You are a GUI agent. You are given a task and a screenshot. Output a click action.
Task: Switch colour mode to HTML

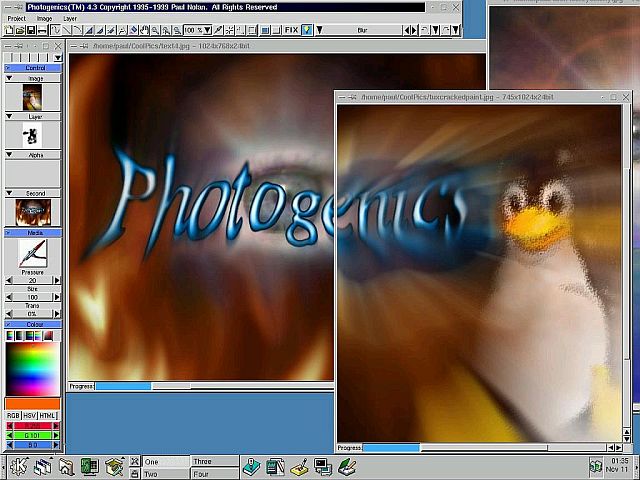point(48,415)
